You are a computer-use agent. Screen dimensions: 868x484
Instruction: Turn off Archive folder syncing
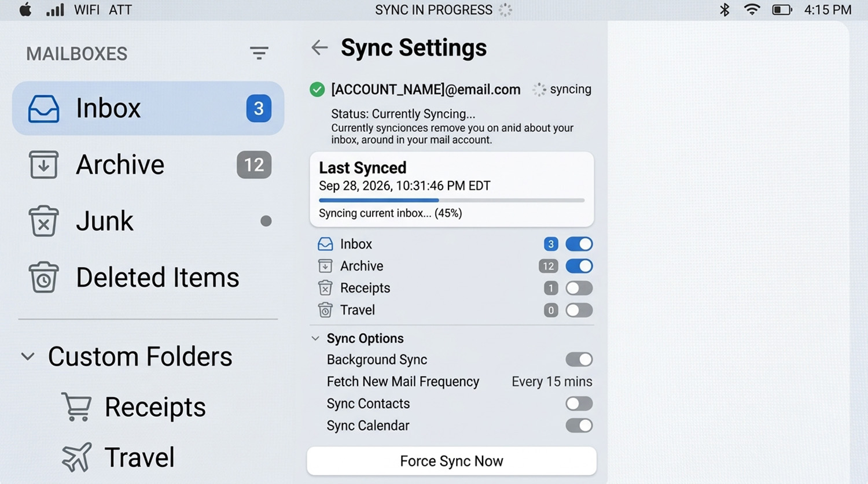(579, 266)
